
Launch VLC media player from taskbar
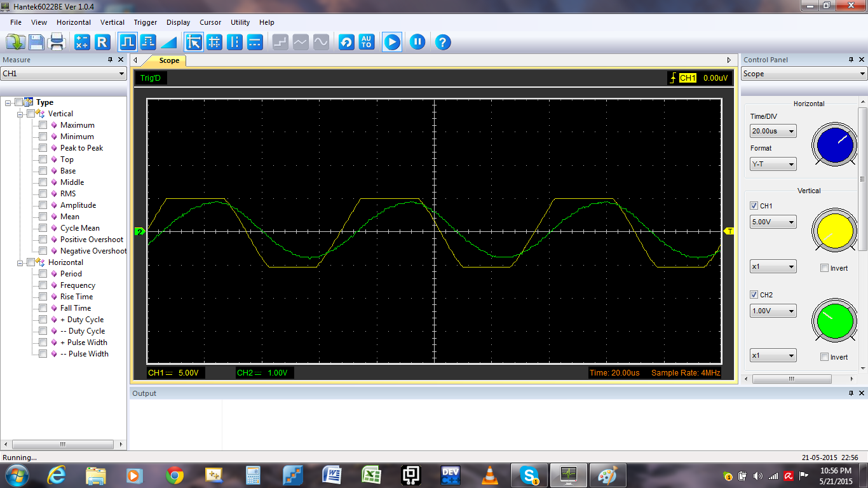coord(489,475)
